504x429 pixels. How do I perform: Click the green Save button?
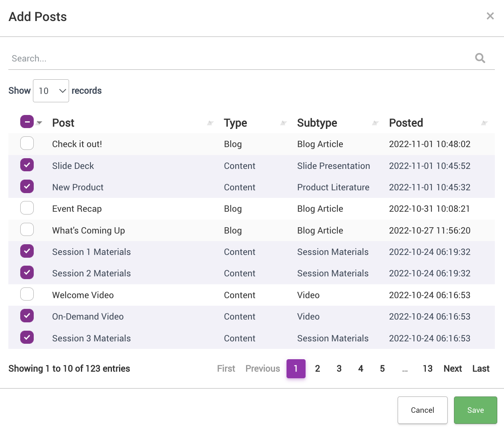tap(475, 410)
